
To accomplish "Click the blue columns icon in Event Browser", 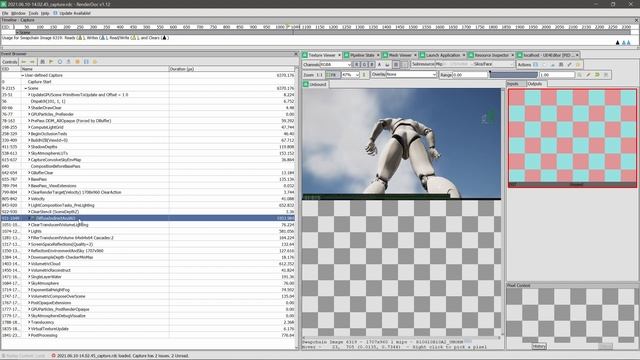I will coord(86,62).
